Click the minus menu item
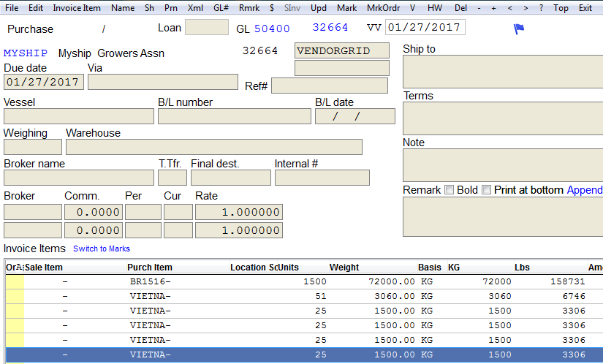The width and height of the screenshot is (603, 364). [479, 8]
